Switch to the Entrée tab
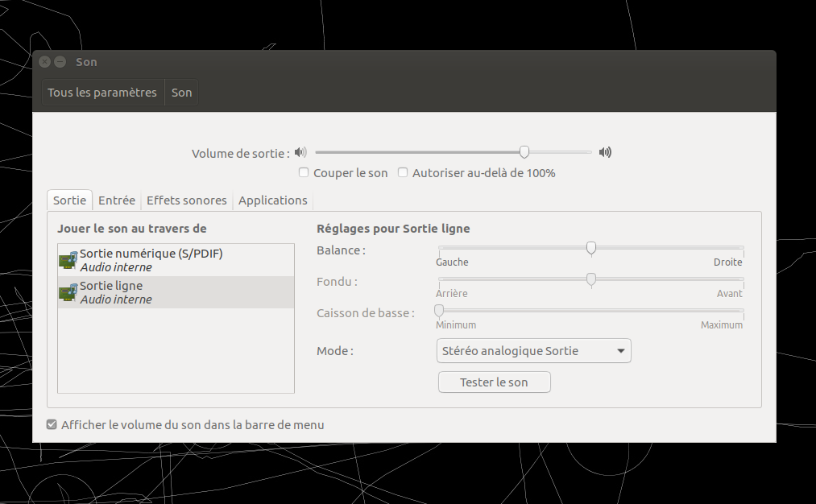This screenshot has width=816, height=504. 117,200
